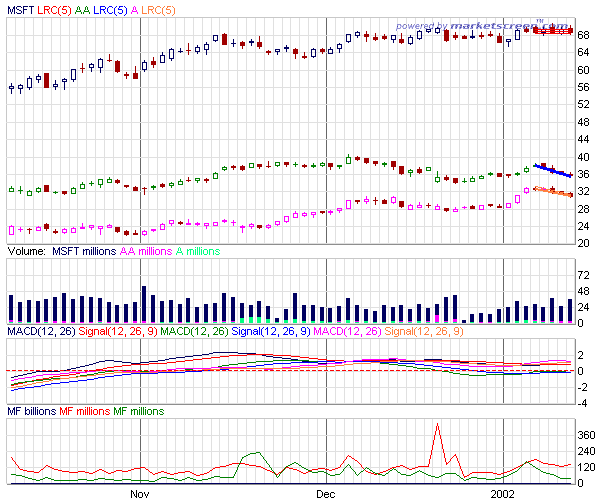Click the blue Signal(12, 26, 9) legend label
600x500 pixels.
pyautogui.click(x=271, y=331)
